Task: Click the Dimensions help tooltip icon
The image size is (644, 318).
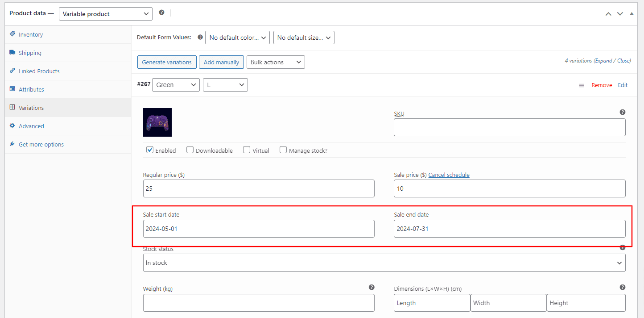Action: pos(623,288)
